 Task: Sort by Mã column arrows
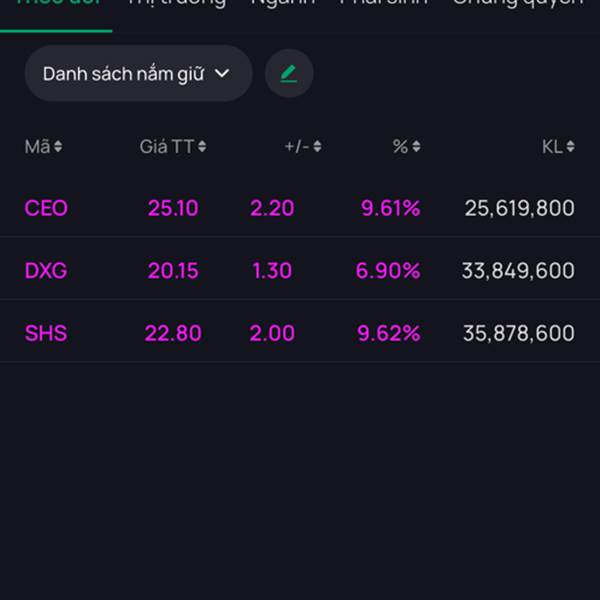pyautogui.click(x=58, y=147)
